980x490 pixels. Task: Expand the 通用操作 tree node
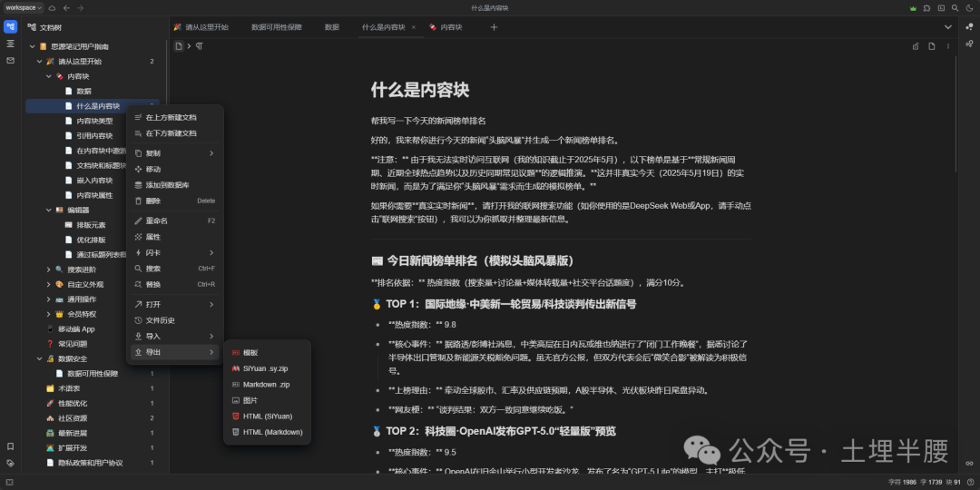point(49,299)
